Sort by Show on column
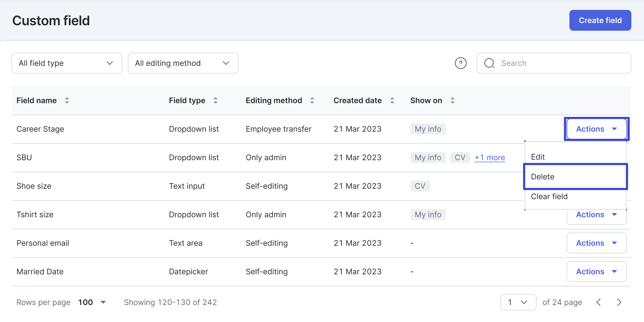This screenshot has height=322, width=644. pos(453,100)
